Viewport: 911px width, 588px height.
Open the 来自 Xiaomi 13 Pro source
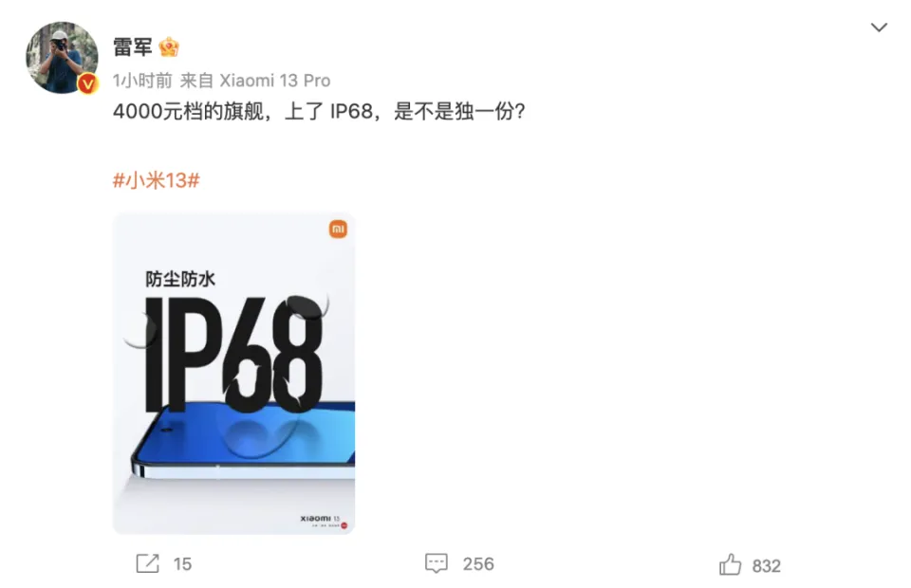(x=255, y=81)
